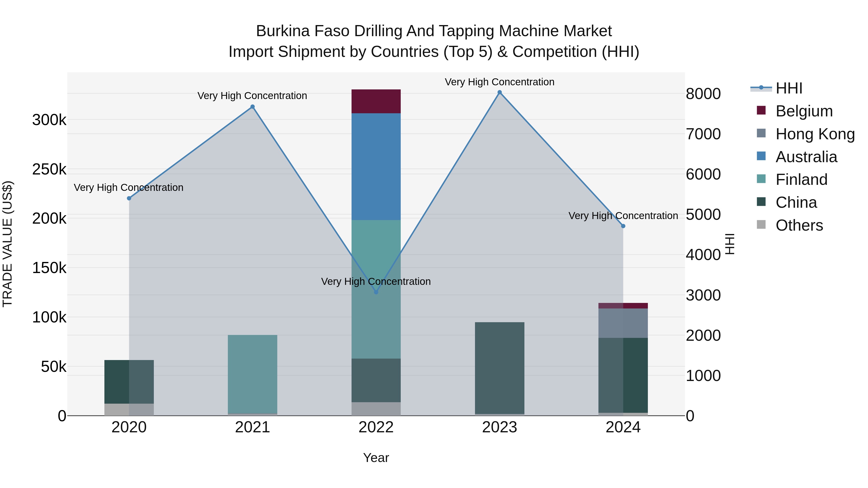Image resolution: width=868 pixels, height=488 pixels.
Task: Click the 150k left axis tick label
Action: click(49, 268)
